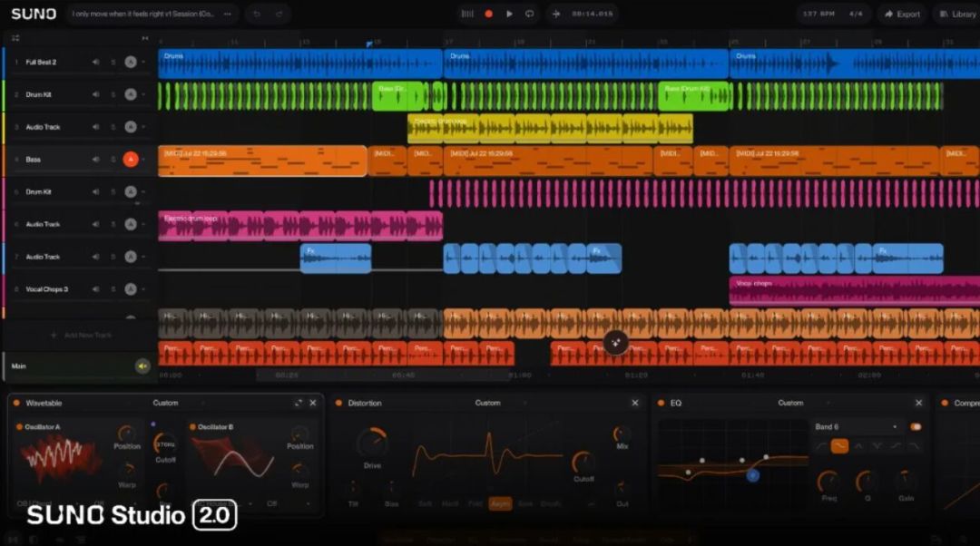Expand options arrow on Drum Kit track 2
The image size is (980, 546).
pyautogui.click(x=143, y=94)
